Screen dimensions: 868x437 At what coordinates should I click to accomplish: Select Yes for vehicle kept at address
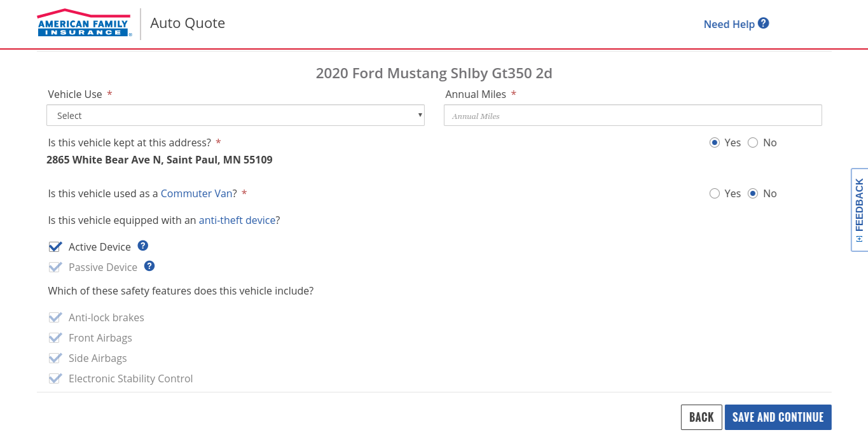tap(715, 142)
